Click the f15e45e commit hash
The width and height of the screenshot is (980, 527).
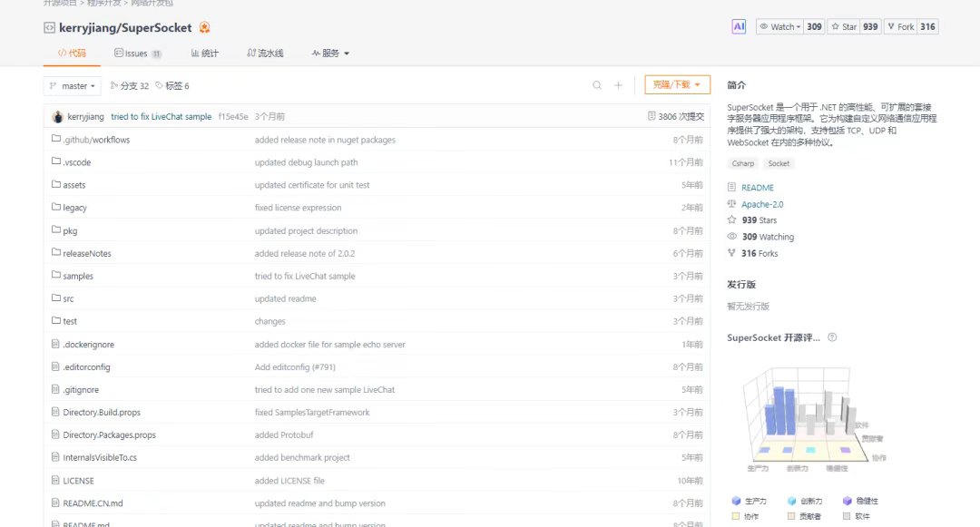(x=233, y=117)
